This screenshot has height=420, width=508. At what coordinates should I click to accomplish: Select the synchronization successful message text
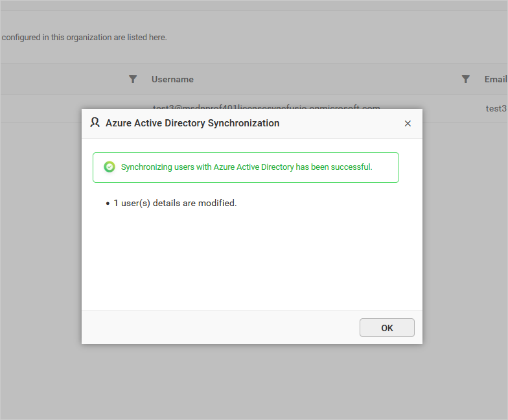[x=246, y=167]
